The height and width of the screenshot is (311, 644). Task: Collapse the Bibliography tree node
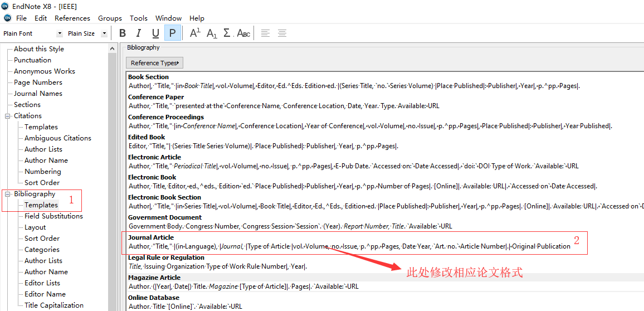[7, 195]
